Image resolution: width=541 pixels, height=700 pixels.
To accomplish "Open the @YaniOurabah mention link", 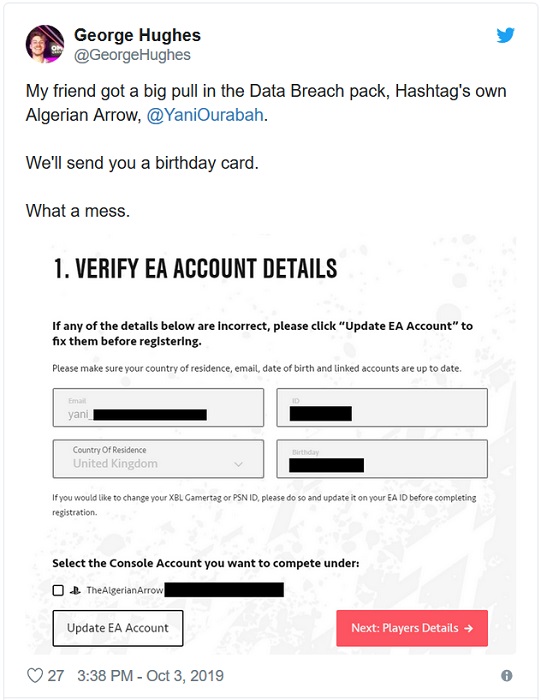I will 205,115.
